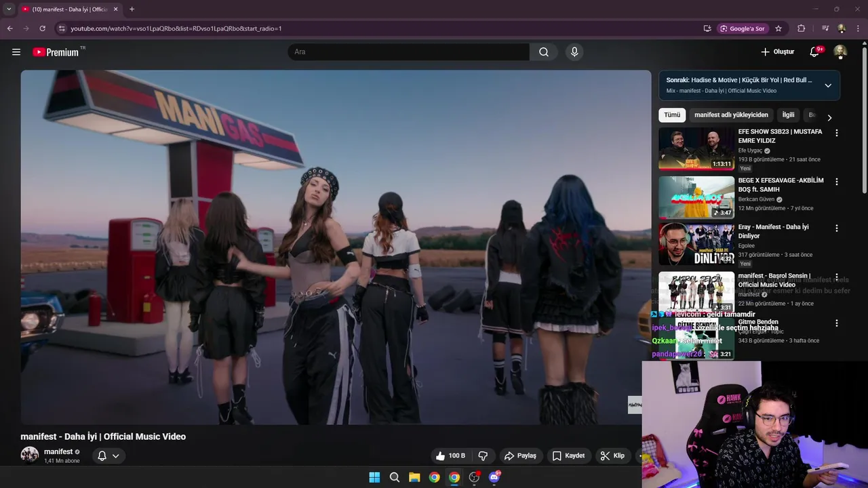Image resolution: width=868 pixels, height=488 pixels.
Task: Click the Oluştur create button
Action: tap(777, 52)
